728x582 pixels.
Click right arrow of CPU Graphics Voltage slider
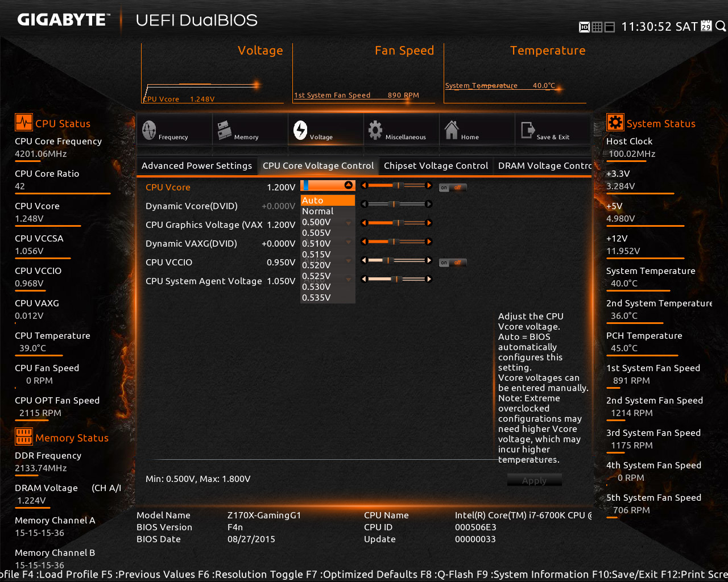pos(429,223)
